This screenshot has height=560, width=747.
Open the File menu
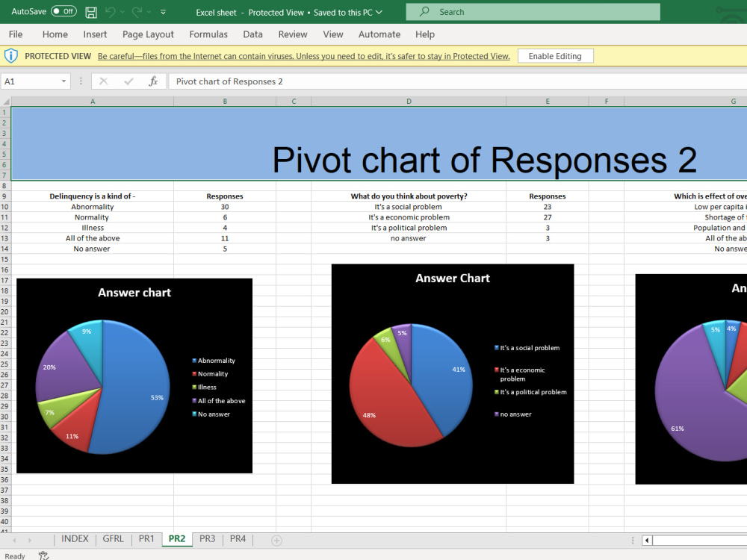point(15,34)
